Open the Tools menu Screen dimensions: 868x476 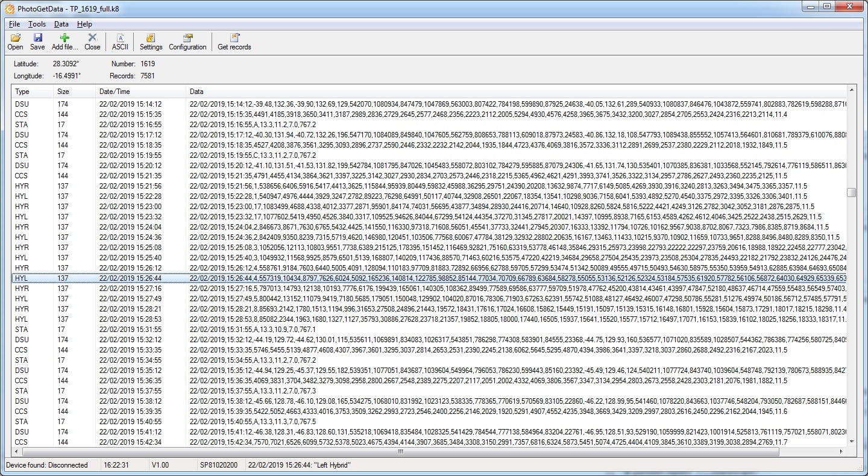pos(37,24)
